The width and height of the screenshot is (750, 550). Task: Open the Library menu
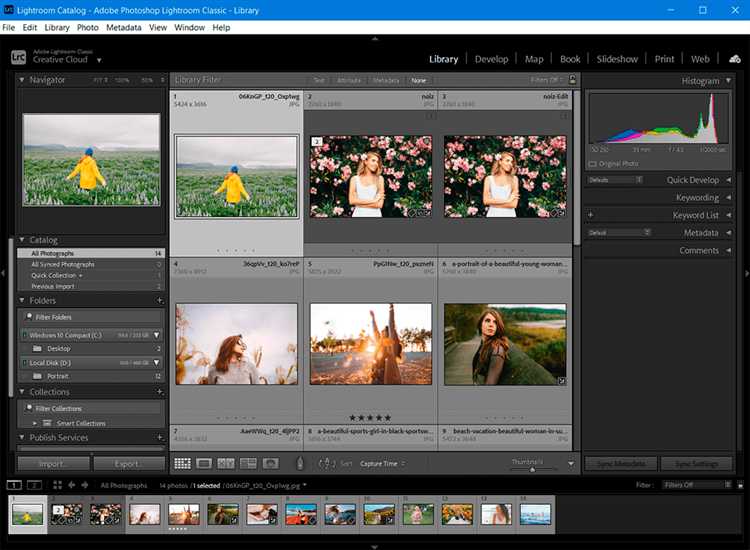point(57,28)
